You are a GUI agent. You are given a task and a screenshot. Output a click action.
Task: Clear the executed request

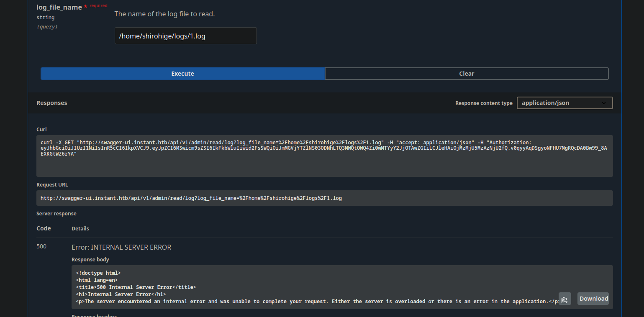467,74
